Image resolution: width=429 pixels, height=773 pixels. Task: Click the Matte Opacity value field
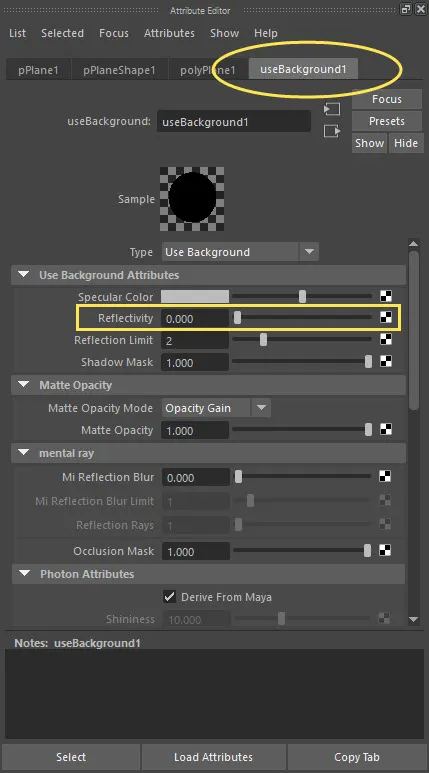click(195, 430)
